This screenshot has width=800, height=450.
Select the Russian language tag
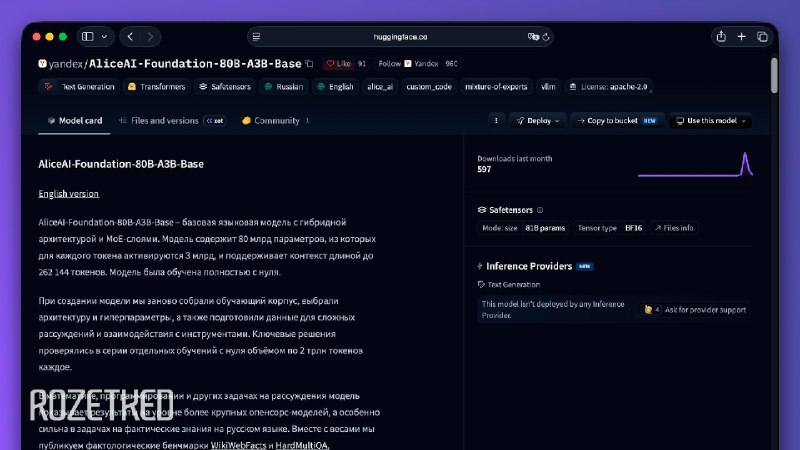click(284, 87)
